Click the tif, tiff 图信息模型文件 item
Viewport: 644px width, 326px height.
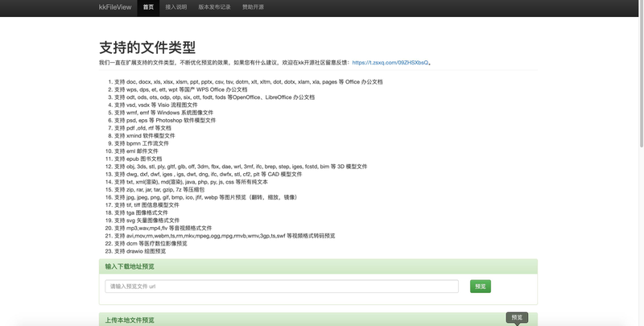[x=147, y=205]
